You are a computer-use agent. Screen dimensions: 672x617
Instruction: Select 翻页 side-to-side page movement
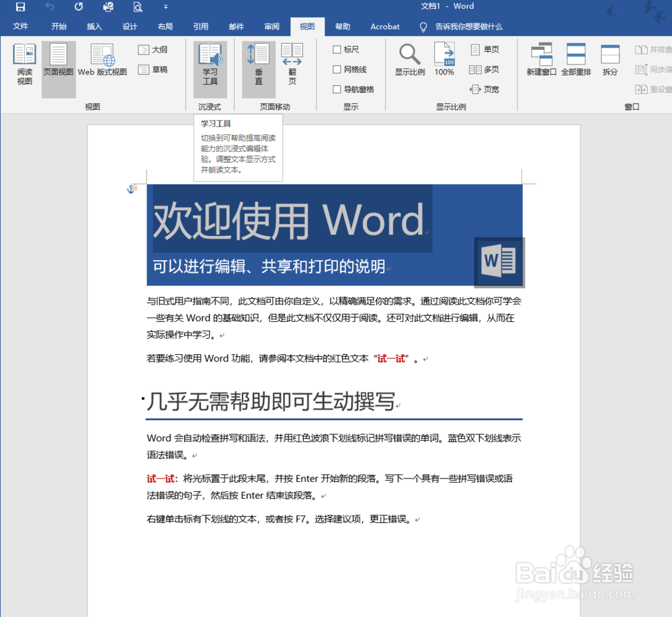(292, 65)
